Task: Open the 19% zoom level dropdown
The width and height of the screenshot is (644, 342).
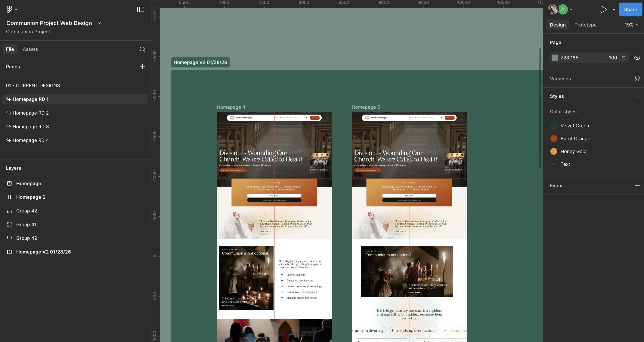Action: point(632,25)
